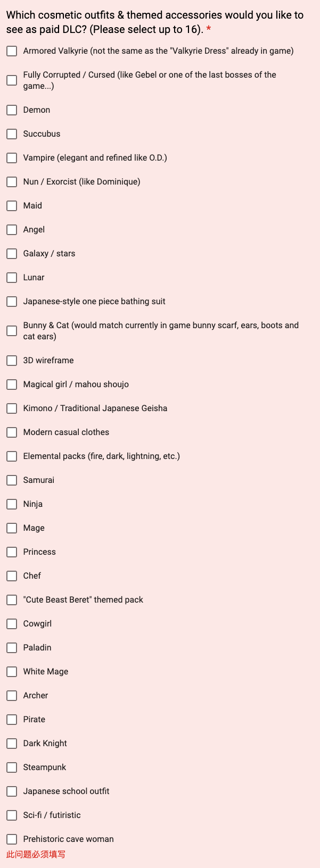Tick the Demon checkbox
Screen dimensions: 320x868
[x=12, y=110]
